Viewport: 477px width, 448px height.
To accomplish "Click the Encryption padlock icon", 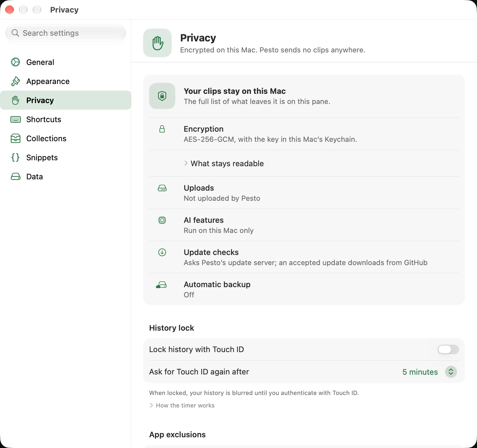I will (162, 129).
